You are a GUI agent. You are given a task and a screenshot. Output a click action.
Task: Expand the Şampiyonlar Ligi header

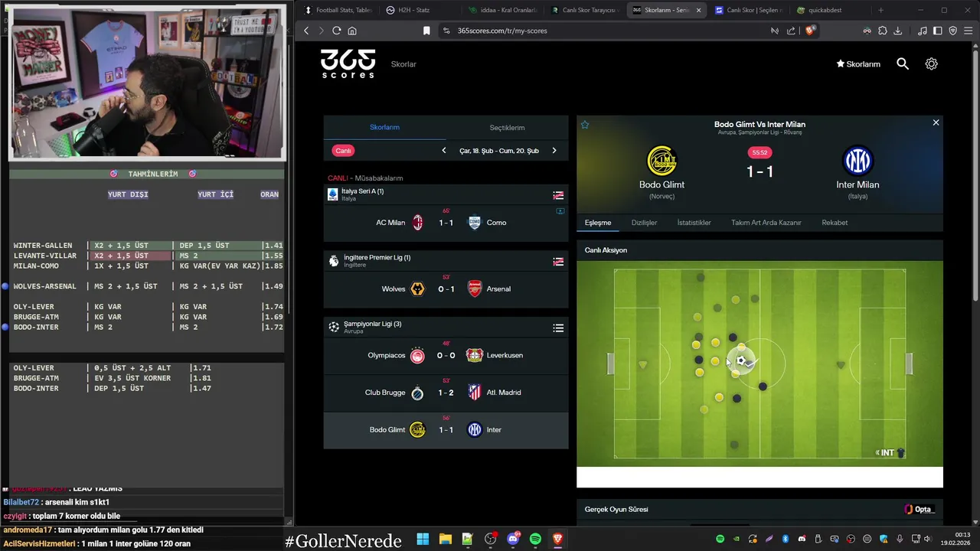[x=446, y=328]
